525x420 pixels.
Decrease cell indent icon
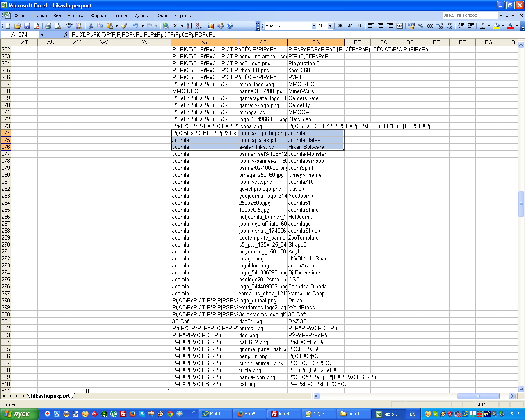[x=461, y=26]
